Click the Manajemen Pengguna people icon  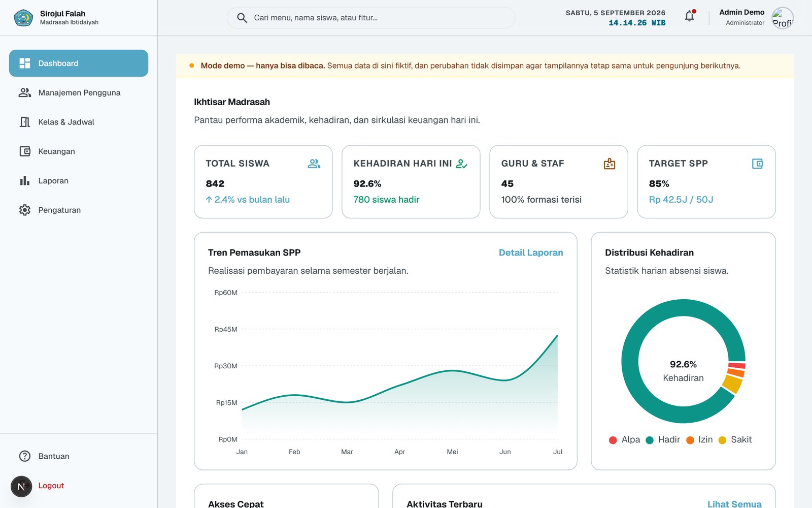pos(24,92)
